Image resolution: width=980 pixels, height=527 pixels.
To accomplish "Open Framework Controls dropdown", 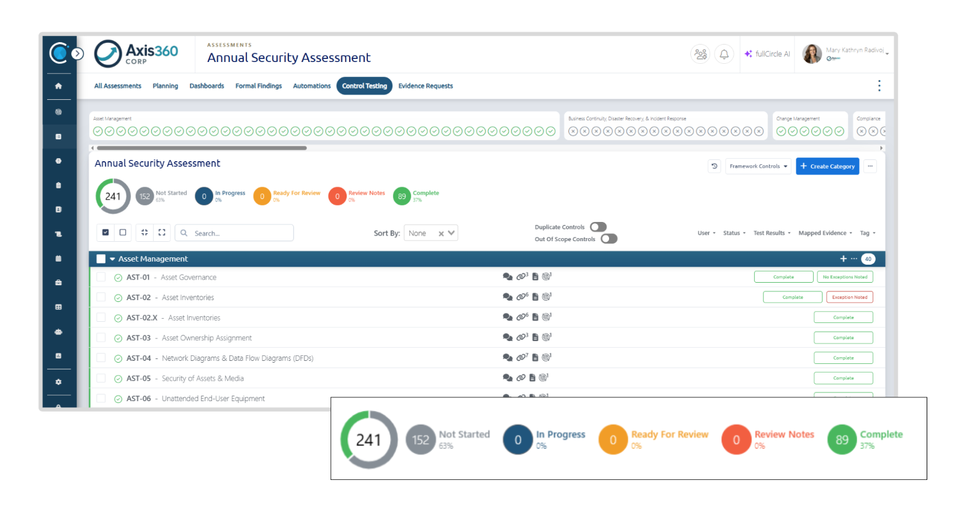I will coord(758,166).
